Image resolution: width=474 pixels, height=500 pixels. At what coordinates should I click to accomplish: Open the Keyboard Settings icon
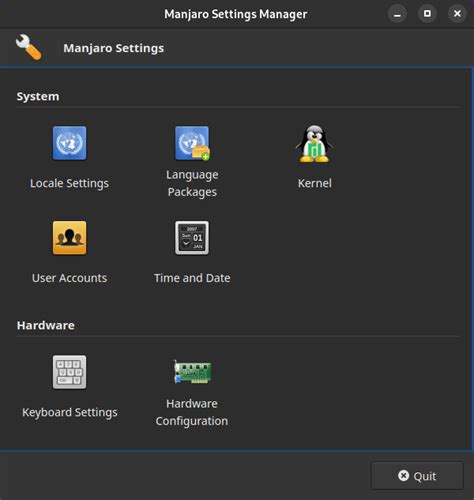click(69, 372)
